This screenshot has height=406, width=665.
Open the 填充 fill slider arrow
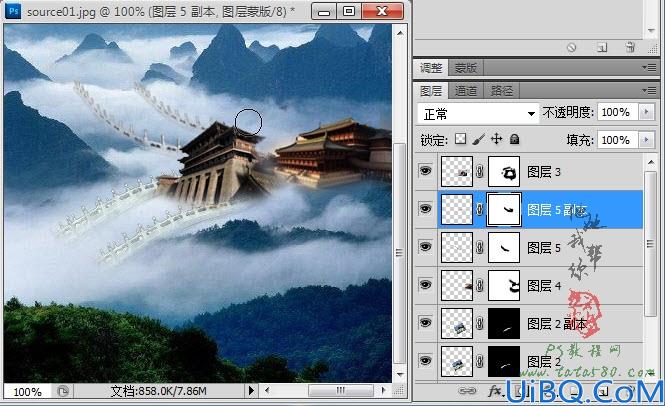[646, 140]
